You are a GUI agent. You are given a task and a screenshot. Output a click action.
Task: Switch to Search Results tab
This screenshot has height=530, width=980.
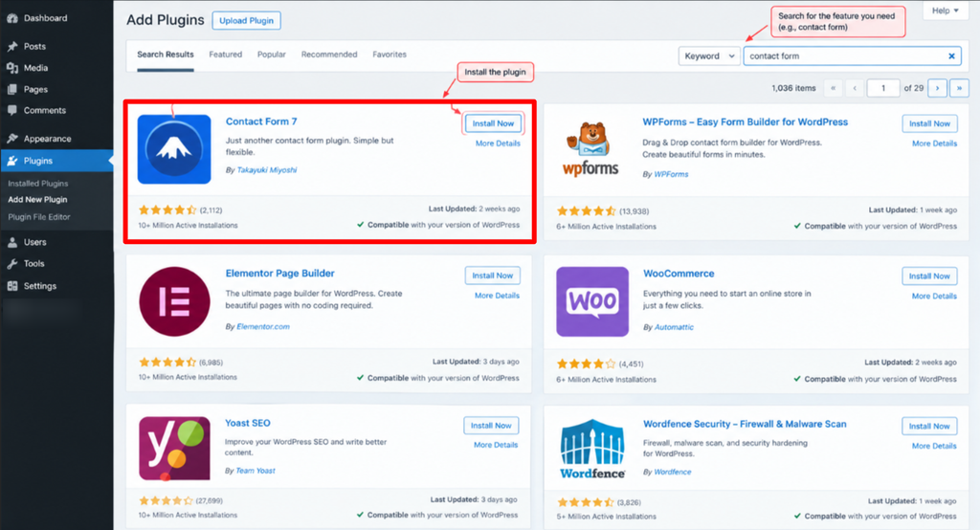click(166, 55)
